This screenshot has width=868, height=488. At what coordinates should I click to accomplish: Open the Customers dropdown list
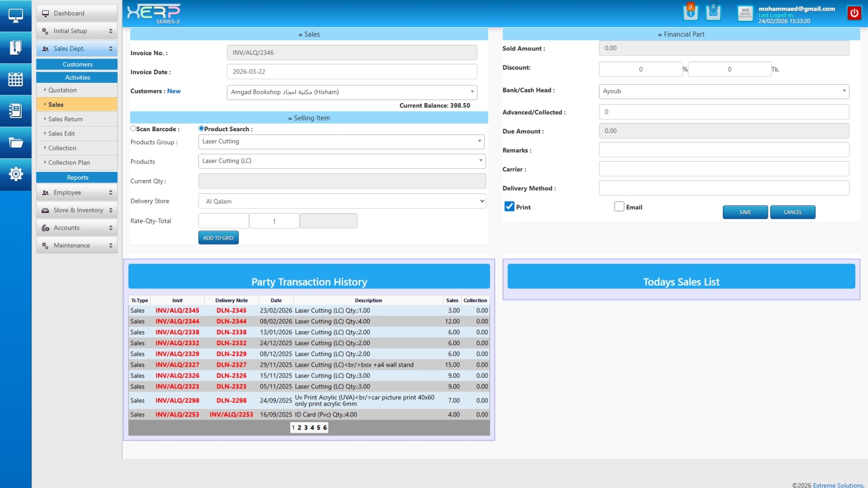point(352,92)
